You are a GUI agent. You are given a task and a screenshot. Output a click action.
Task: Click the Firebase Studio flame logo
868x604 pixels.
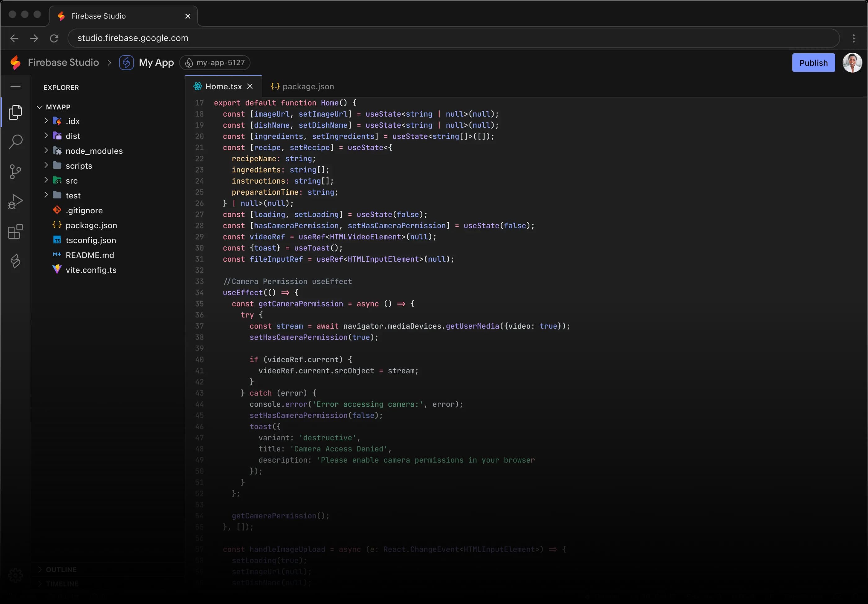(15, 62)
